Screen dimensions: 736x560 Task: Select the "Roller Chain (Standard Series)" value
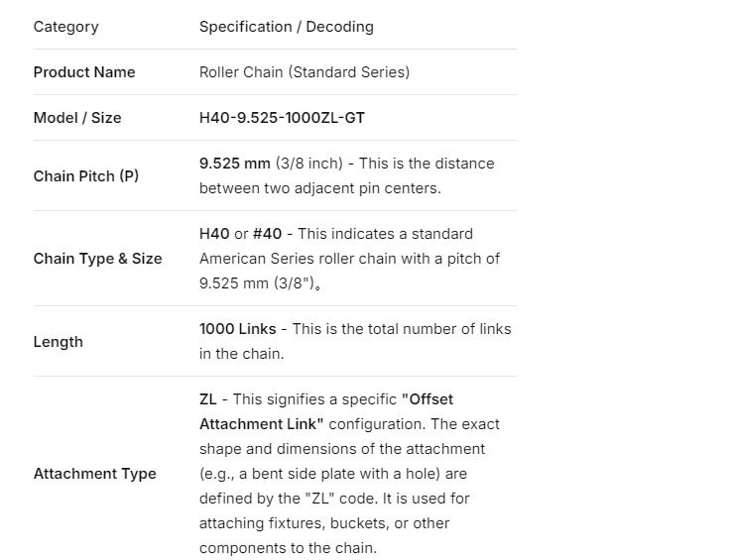(x=304, y=72)
